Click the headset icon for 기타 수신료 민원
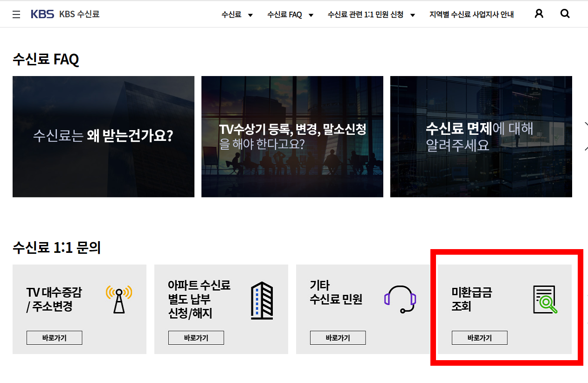 pos(400,299)
